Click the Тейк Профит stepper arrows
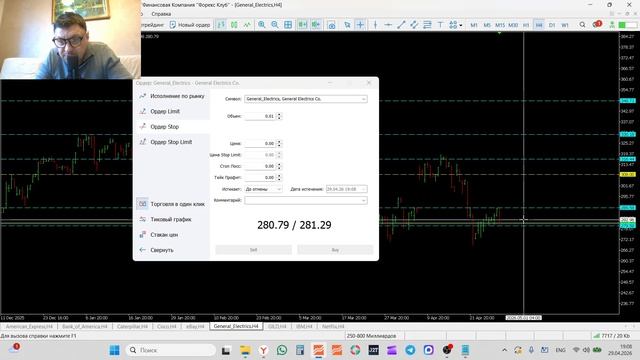 point(279,178)
